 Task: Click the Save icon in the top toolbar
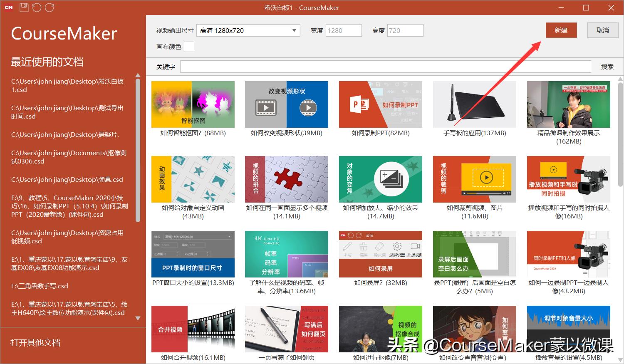(x=24, y=7)
